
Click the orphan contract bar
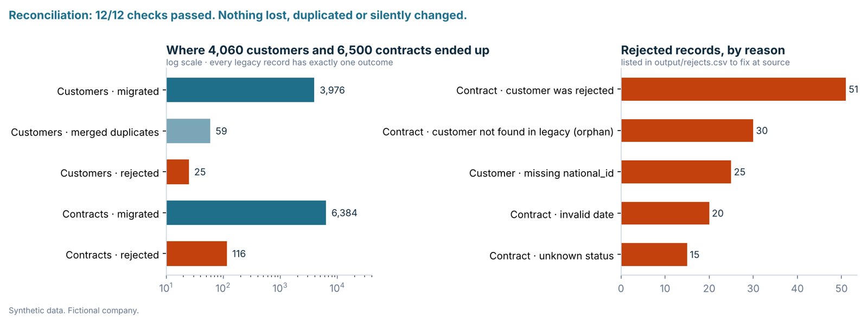687,131
